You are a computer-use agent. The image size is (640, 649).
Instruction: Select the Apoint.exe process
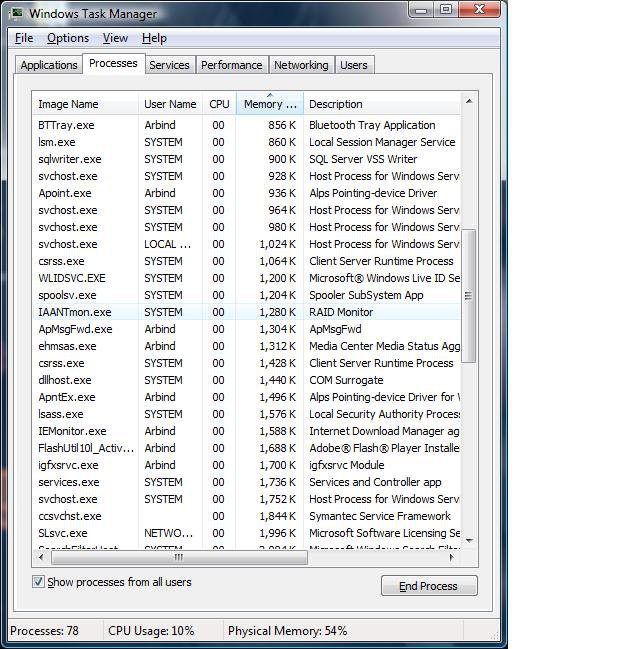[x=246, y=193]
